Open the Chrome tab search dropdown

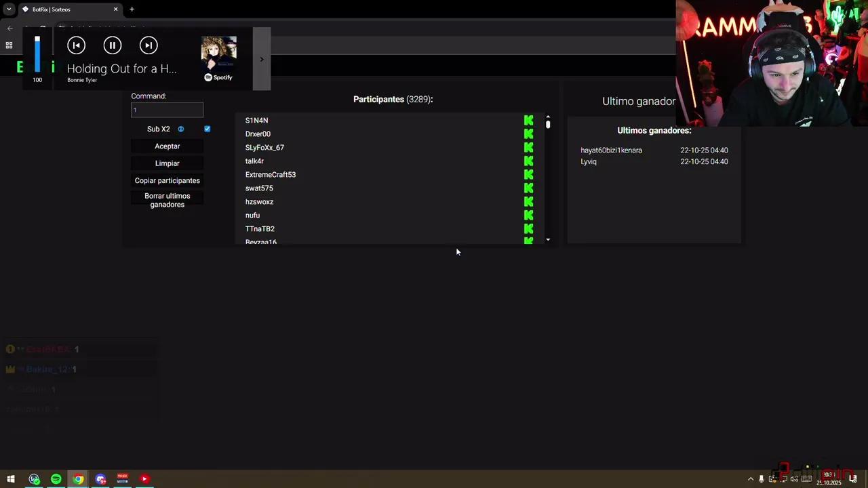click(x=9, y=9)
